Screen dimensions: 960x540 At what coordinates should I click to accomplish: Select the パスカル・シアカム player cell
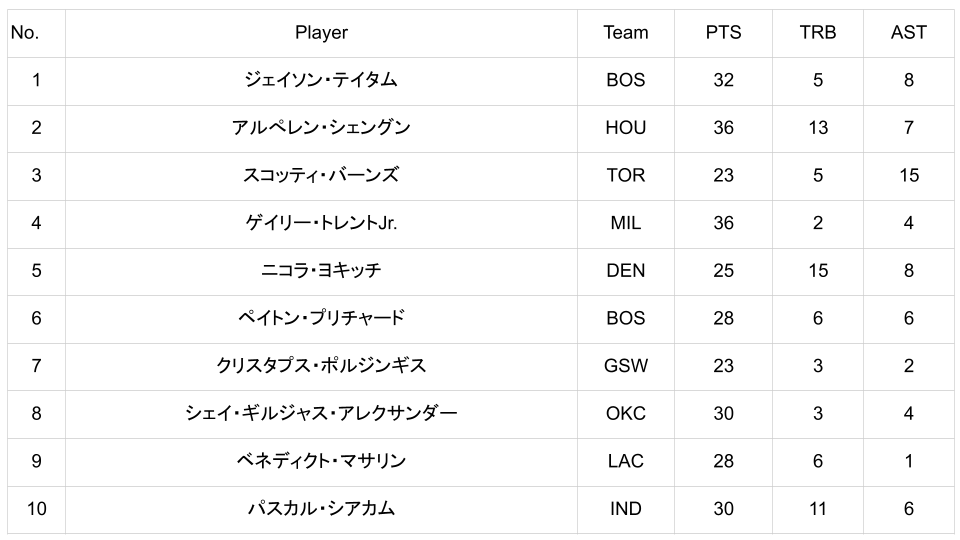[321, 509]
